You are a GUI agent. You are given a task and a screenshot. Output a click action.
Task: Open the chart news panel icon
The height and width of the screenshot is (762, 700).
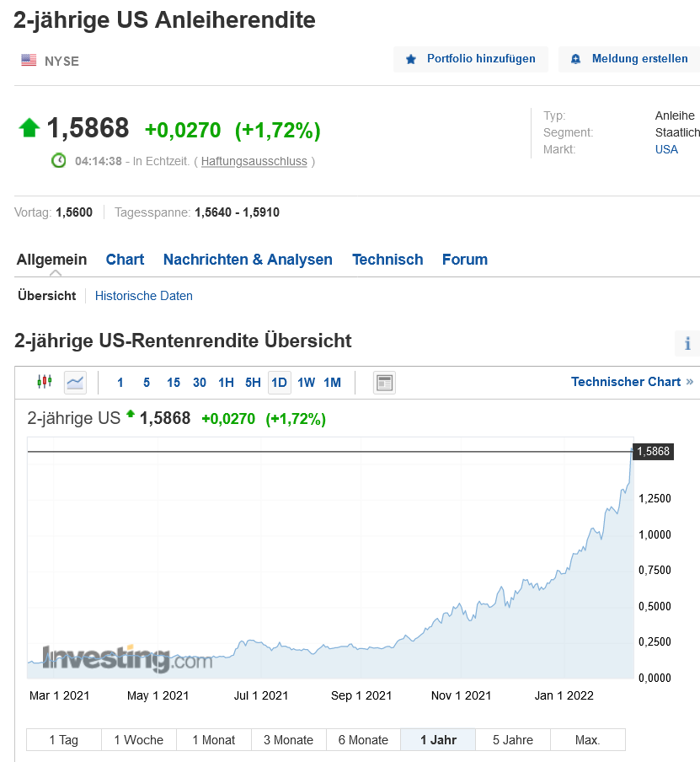point(384,383)
